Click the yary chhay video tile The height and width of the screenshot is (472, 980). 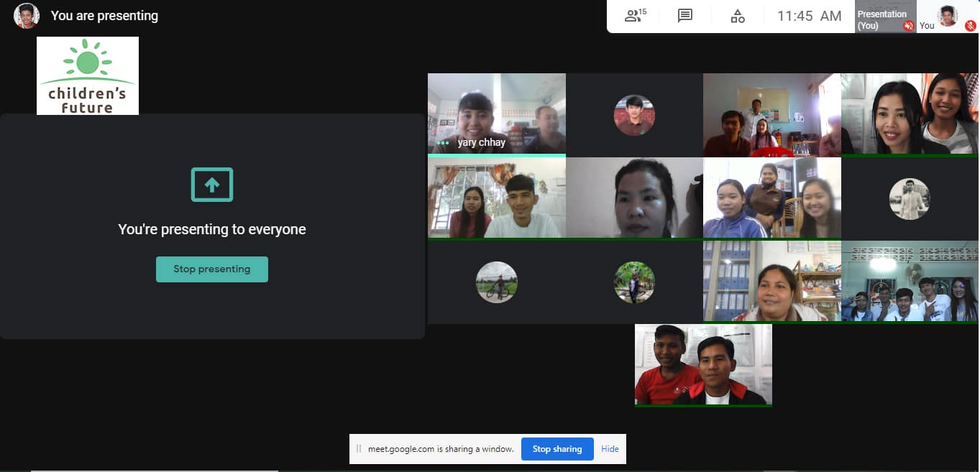(x=496, y=114)
